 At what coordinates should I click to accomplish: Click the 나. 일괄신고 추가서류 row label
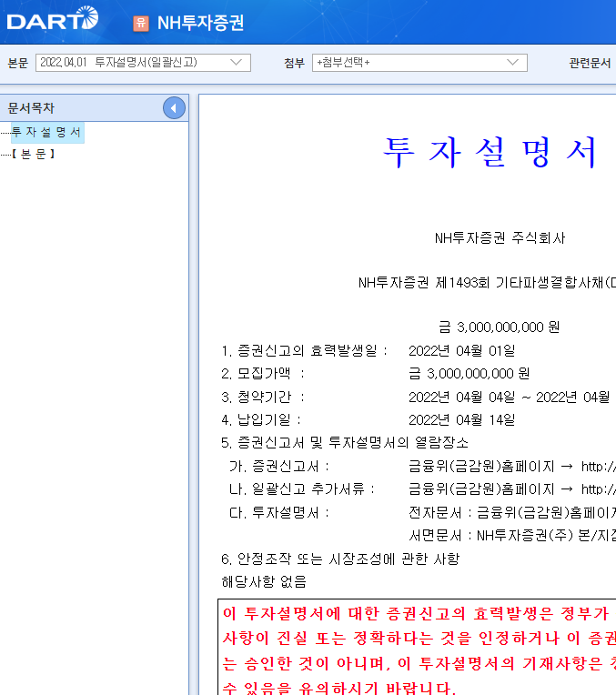[x=302, y=489]
